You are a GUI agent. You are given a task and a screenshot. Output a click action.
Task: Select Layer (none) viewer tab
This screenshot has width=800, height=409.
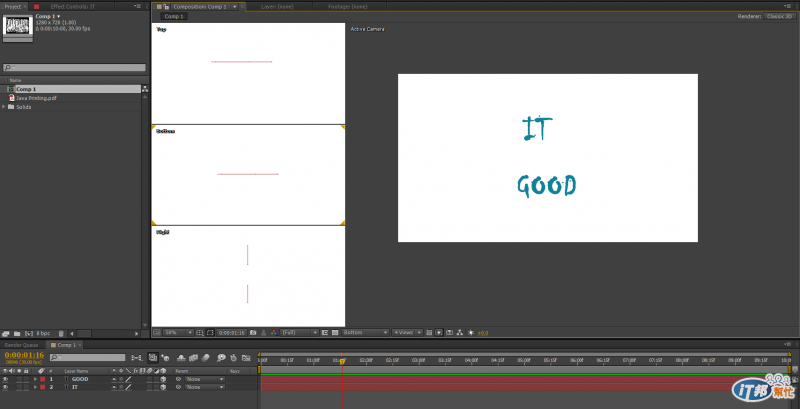pos(277,7)
